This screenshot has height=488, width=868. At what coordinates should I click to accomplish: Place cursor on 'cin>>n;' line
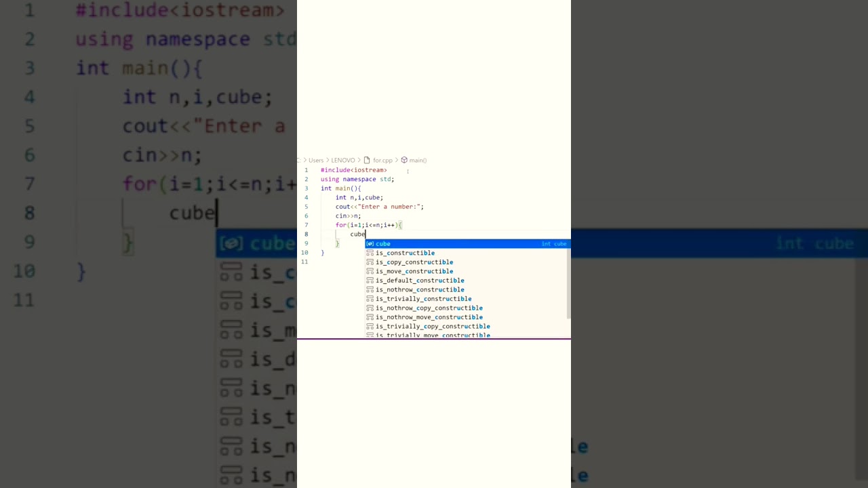pyautogui.click(x=348, y=216)
